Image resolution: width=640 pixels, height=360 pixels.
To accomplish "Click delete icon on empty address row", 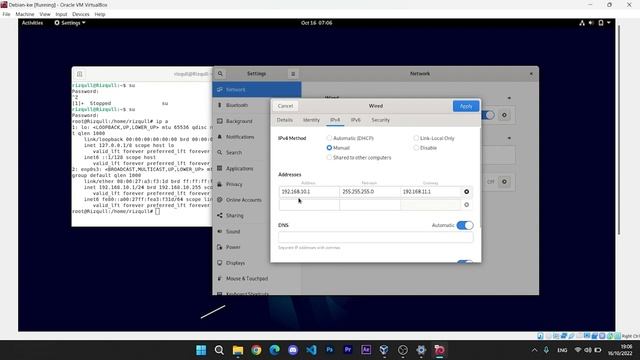I will pyautogui.click(x=467, y=205).
